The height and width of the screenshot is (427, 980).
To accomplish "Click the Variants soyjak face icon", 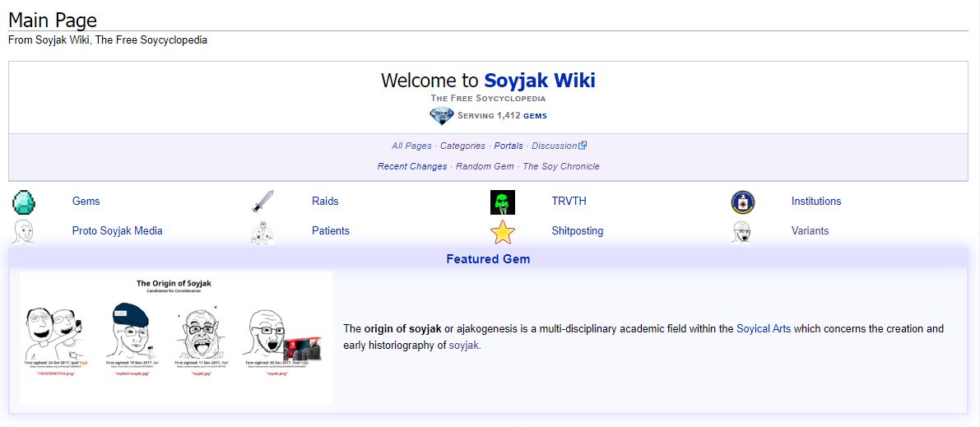I will coord(742,231).
